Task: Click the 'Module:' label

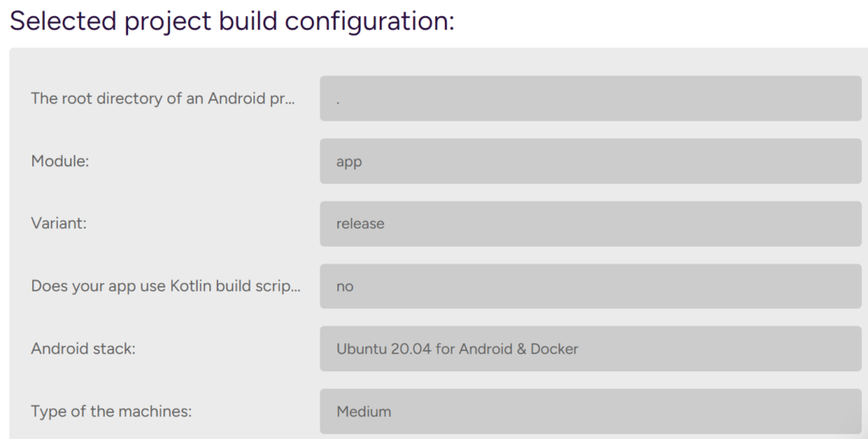Action: 60,161
